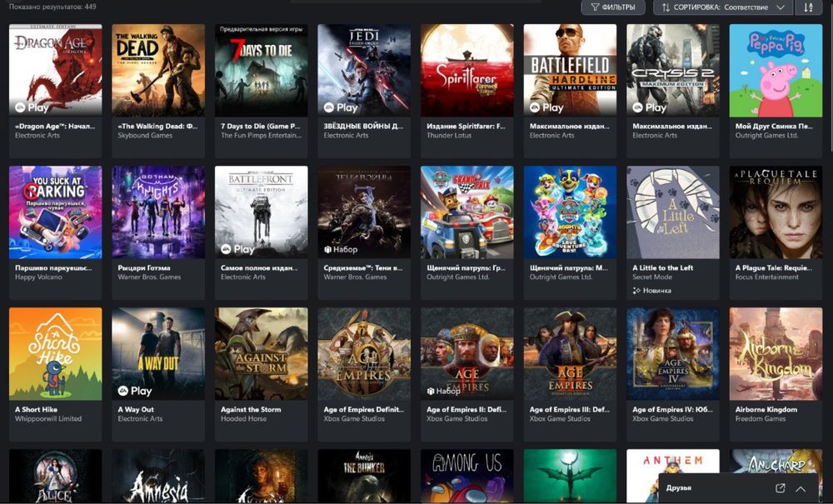Click Набор bundle badge on Тени Войны

point(341,249)
